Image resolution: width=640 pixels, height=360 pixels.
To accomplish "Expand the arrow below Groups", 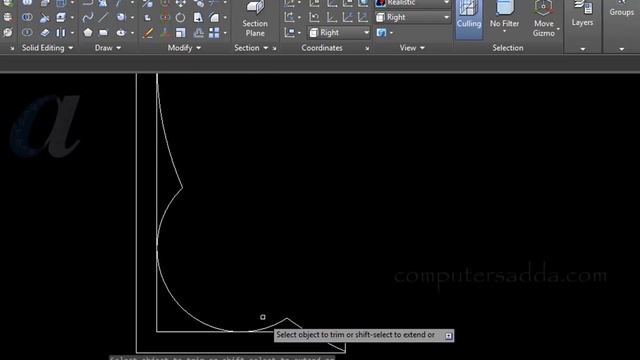I will click(x=621, y=49).
